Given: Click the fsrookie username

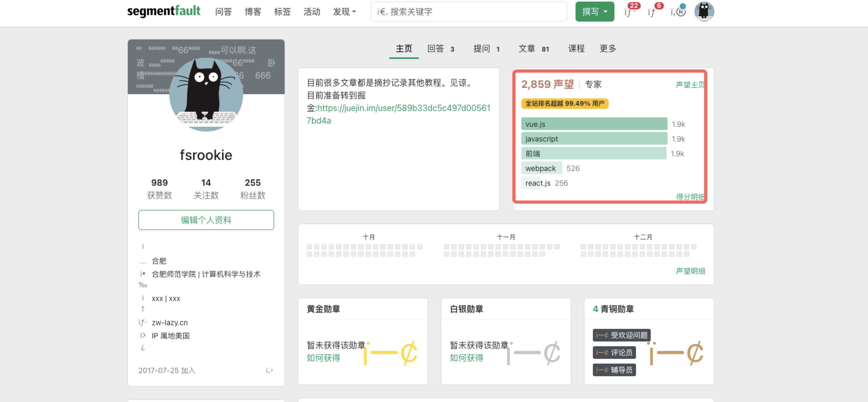Looking at the screenshot, I should pos(206,155).
